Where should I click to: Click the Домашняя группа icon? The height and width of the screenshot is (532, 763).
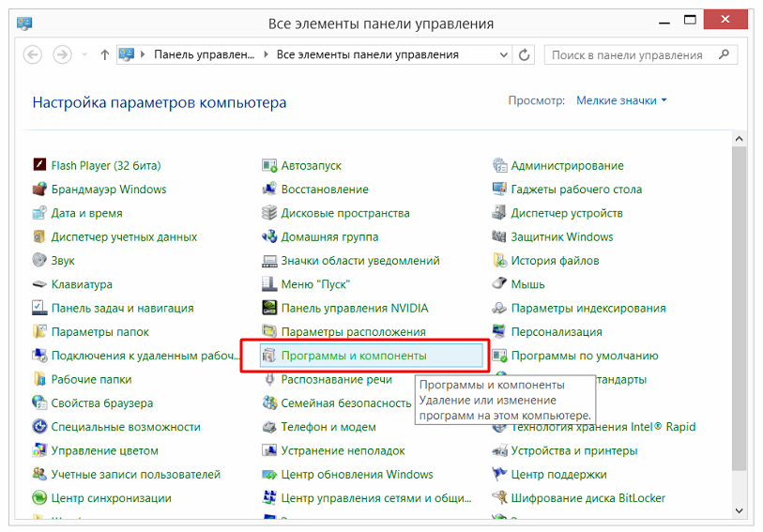pos(269,237)
